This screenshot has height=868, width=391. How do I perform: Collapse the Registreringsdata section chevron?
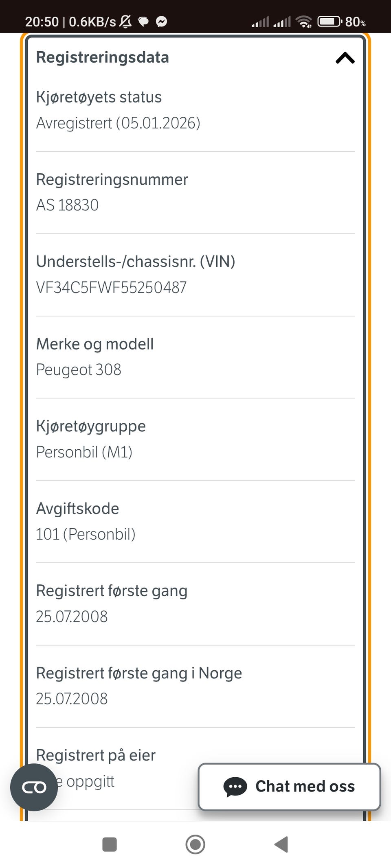345,58
